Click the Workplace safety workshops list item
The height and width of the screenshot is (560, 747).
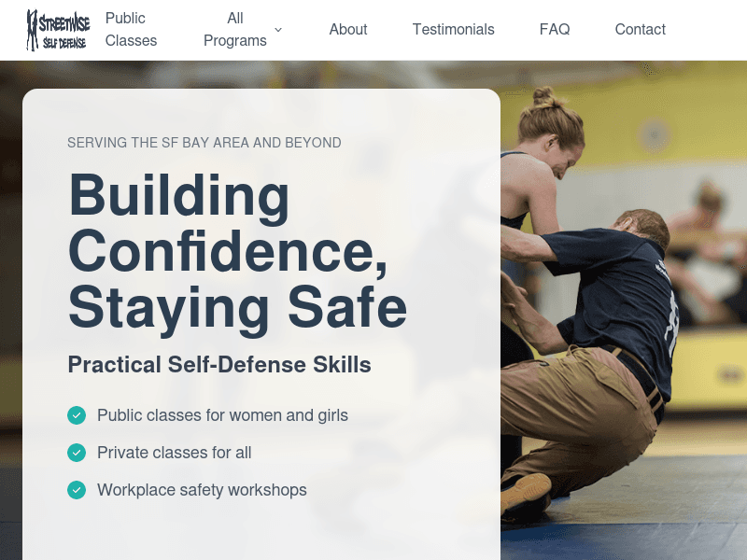[202, 490]
